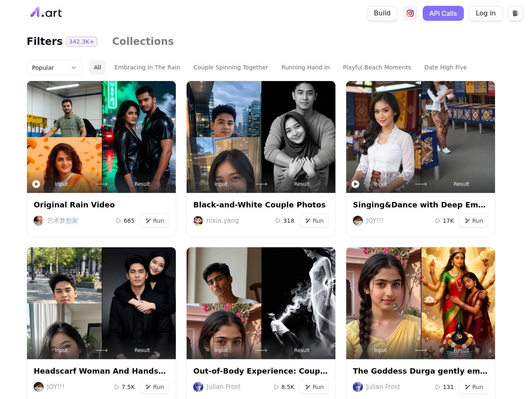Click the icon button right of Log in
Viewport: 532px width, 399px height.
pyautogui.click(x=515, y=13)
